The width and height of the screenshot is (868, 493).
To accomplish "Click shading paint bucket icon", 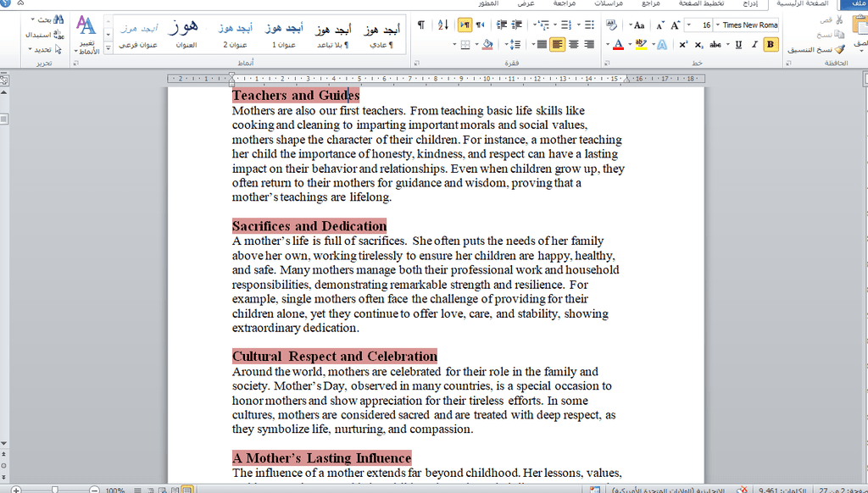I will click(487, 44).
